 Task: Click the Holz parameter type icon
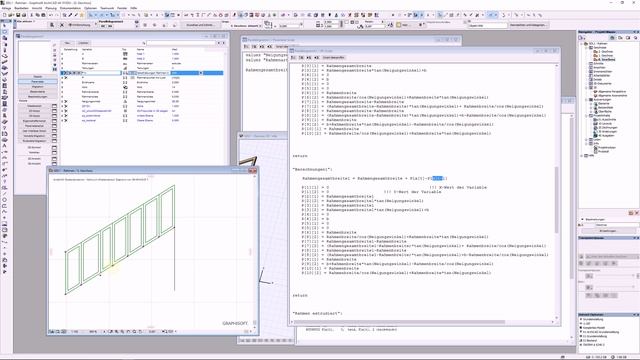[x=125, y=87]
